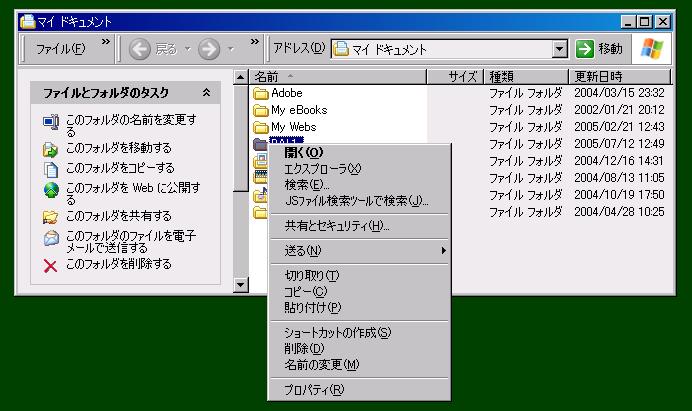Image resolution: width=692 pixels, height=411 pixels.
Task: Choose ショートカットの作成(S) in the context menu
Action: coord(359,332)
